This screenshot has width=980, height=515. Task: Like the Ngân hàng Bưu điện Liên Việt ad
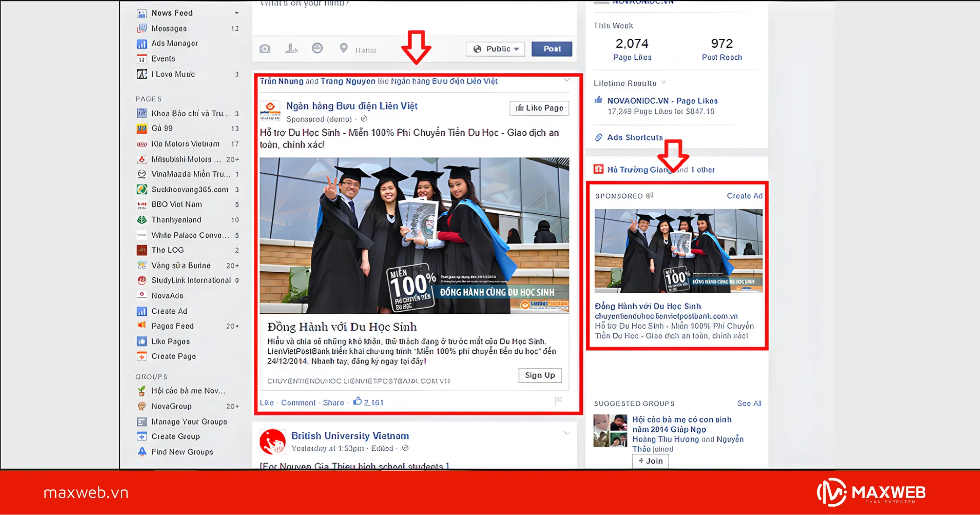tap(538, 108)
